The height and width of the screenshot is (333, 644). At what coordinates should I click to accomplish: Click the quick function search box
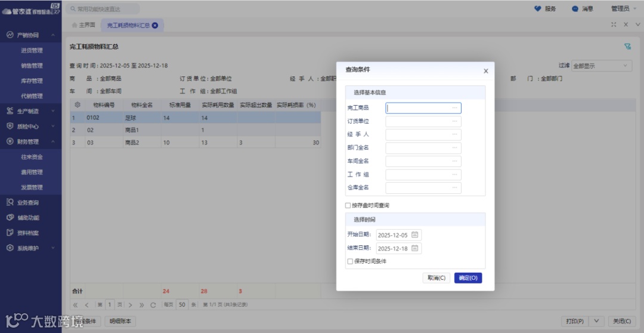[x=103, y=8]
